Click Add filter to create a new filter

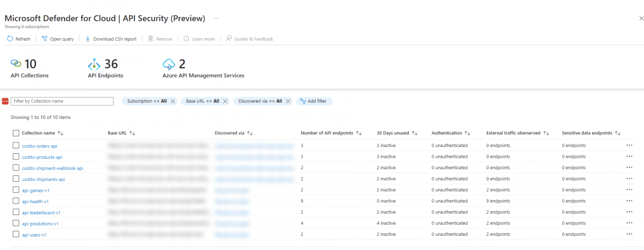tap(314, 101)
